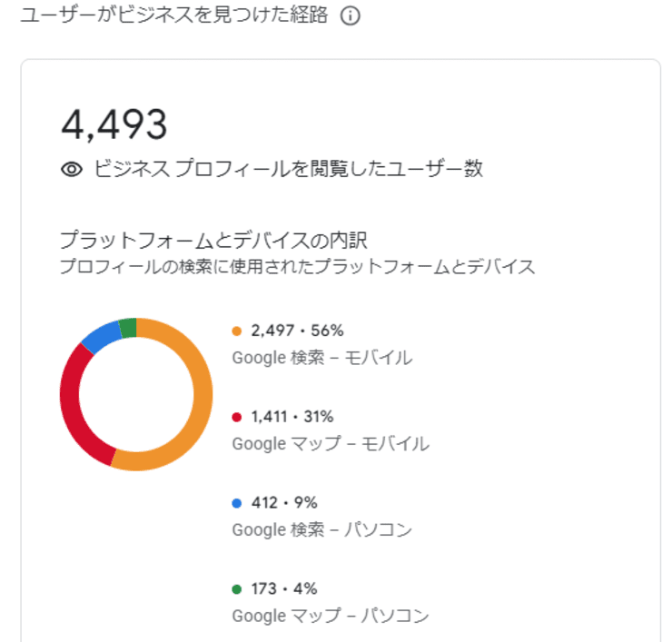Click the 4,493 total user count
Viewport: 672px width, 642px height.
click(x=114, y=124)
